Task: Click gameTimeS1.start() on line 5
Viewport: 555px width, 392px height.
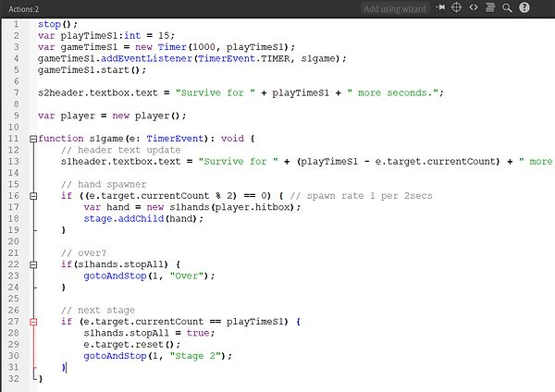Action: [x=92, y=70]
